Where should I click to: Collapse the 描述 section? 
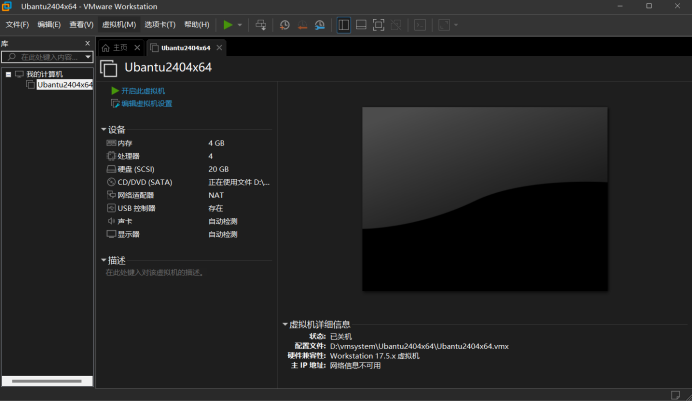[104, 260]
